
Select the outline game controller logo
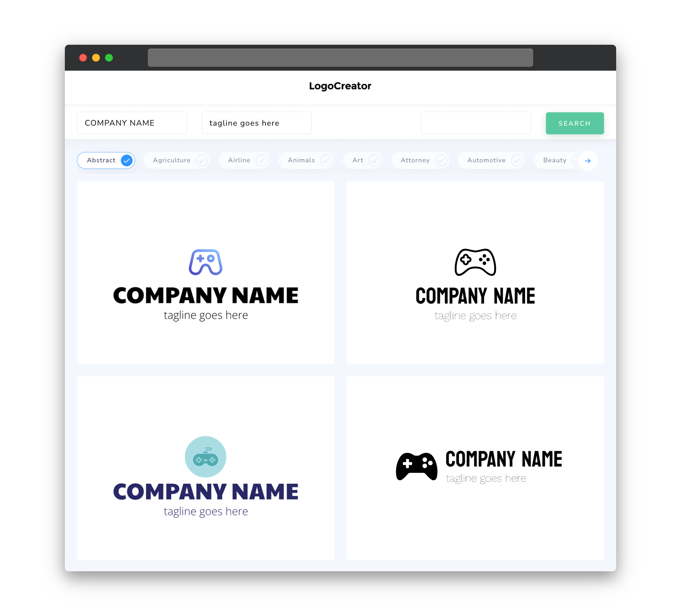tap(474, 262)
